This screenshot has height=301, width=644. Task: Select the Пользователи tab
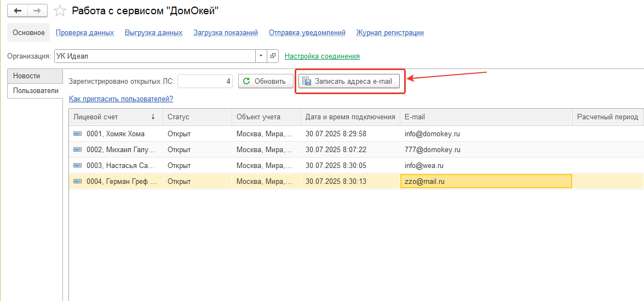click(35, 91)
